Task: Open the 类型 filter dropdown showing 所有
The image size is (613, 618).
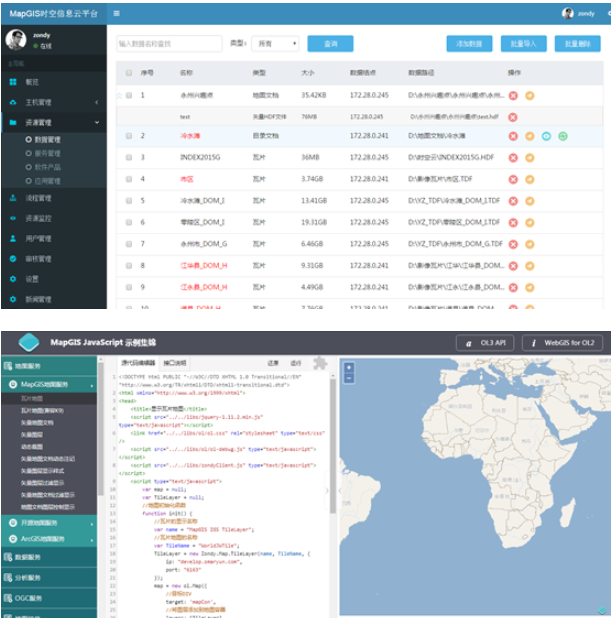Action: coord(275,44)
